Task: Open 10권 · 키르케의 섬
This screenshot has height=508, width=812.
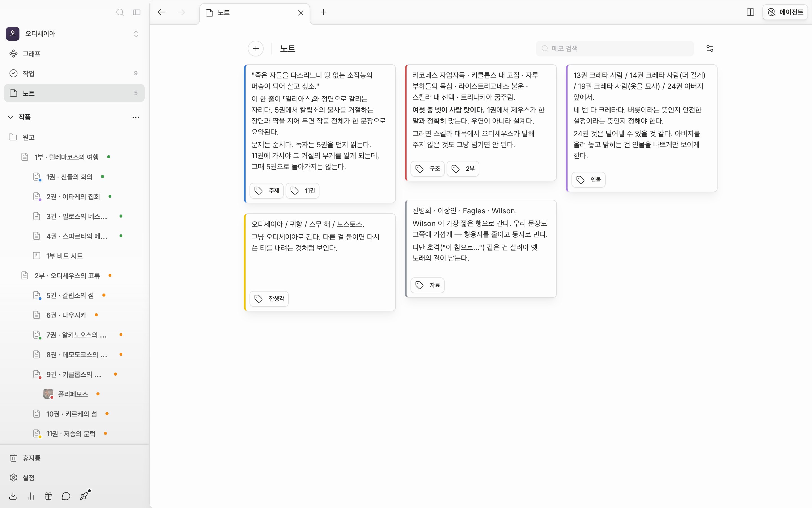Action: tap(74, 414)
